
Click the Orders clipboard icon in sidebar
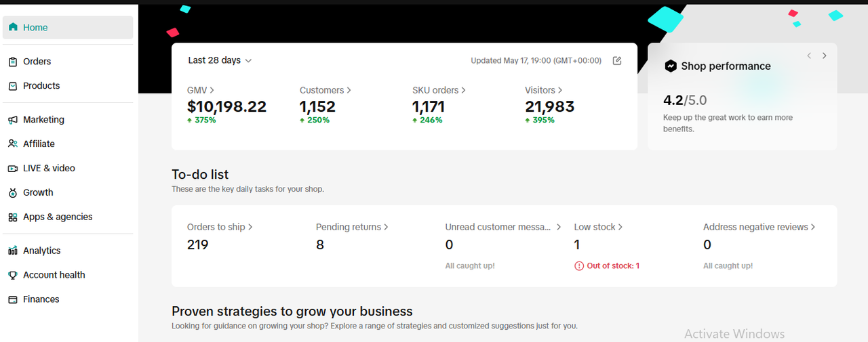(x=12, y=62)
